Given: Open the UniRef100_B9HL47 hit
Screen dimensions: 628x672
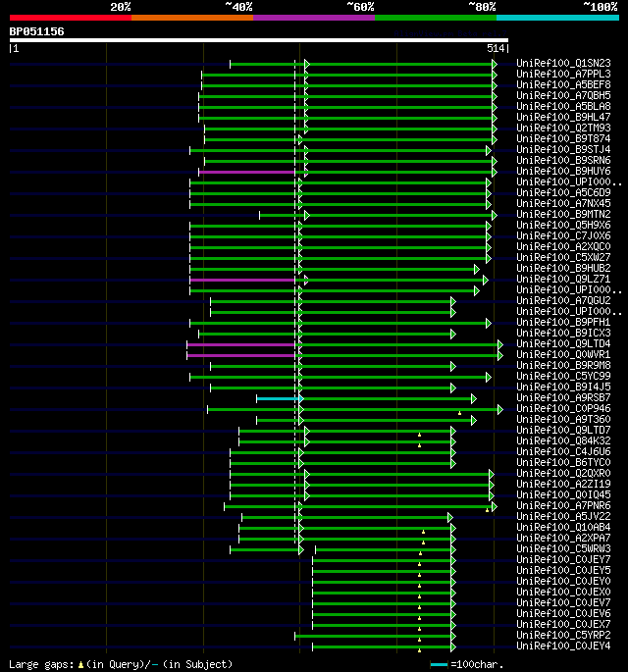Looking at the screenshot, I should coord(563,117).
